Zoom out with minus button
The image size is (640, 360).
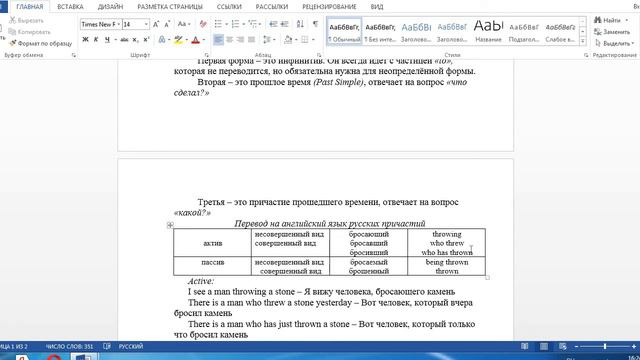click(576, 347)
